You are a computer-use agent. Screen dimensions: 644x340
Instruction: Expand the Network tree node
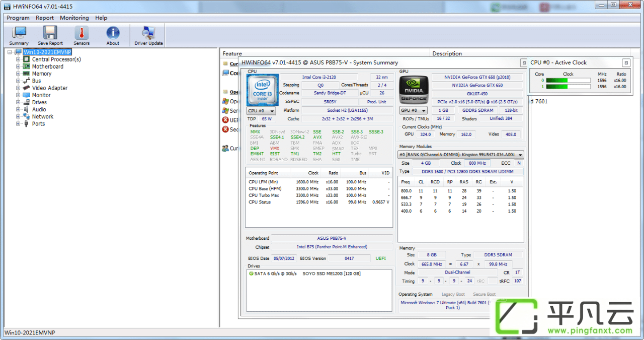18,116
